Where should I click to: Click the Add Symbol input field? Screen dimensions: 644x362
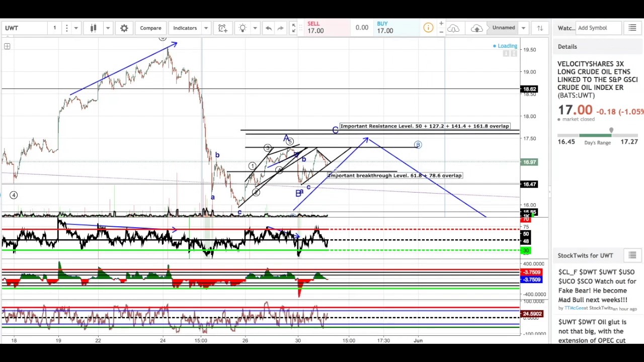coord(599,28)
